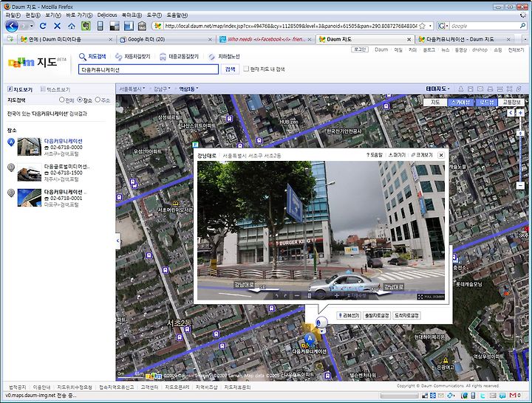Click the browser URL address bar
The image size is (532, 403).
tap(291, 26)
